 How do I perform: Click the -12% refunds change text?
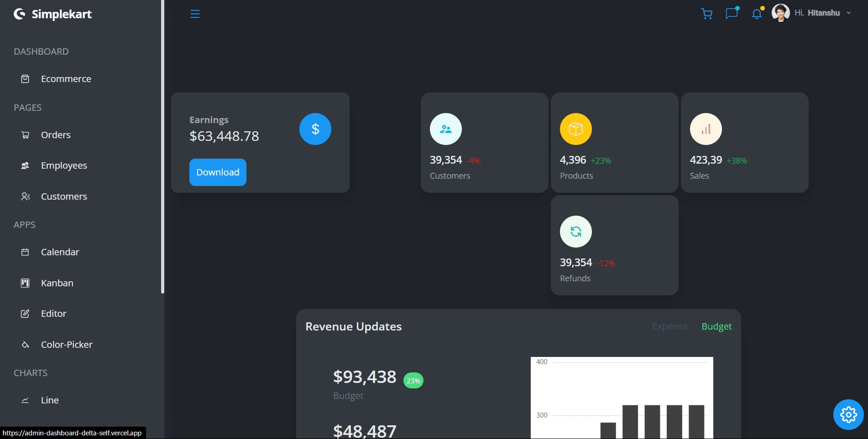pos(606,263)
